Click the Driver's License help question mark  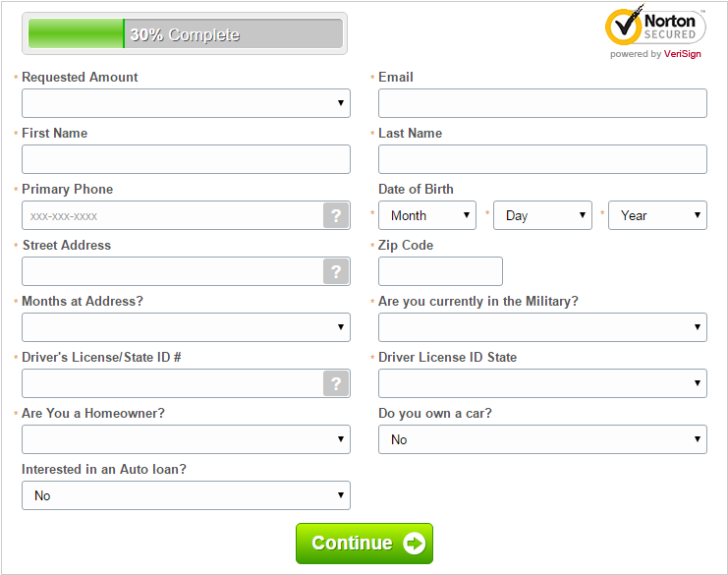click(336, 383)
